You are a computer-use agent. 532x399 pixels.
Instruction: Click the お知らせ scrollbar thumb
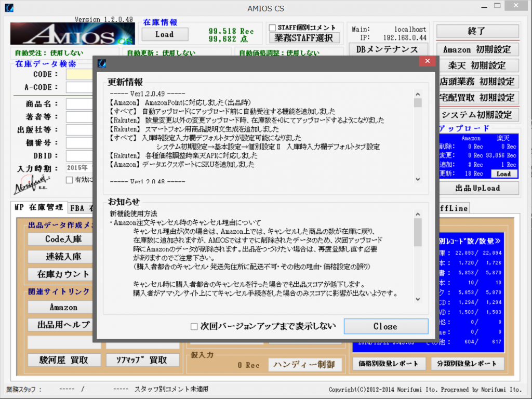click(418, 232)
